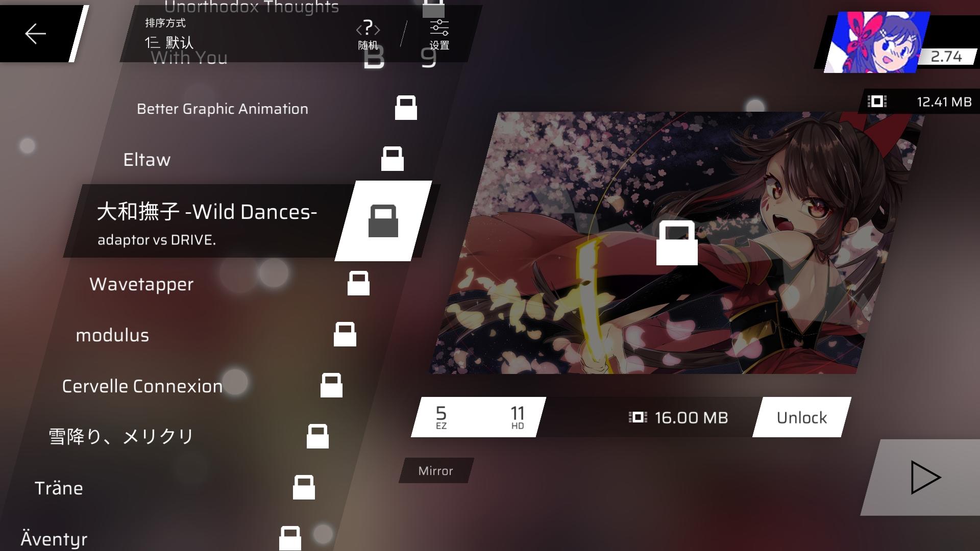Toggle the Mirror mode option
Image resolution: width=980 pixels, height=551 pixels.
(435, 470)
